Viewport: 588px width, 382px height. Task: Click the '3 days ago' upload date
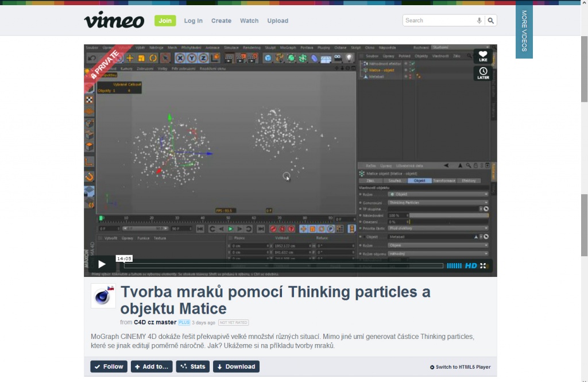point(204,323)
